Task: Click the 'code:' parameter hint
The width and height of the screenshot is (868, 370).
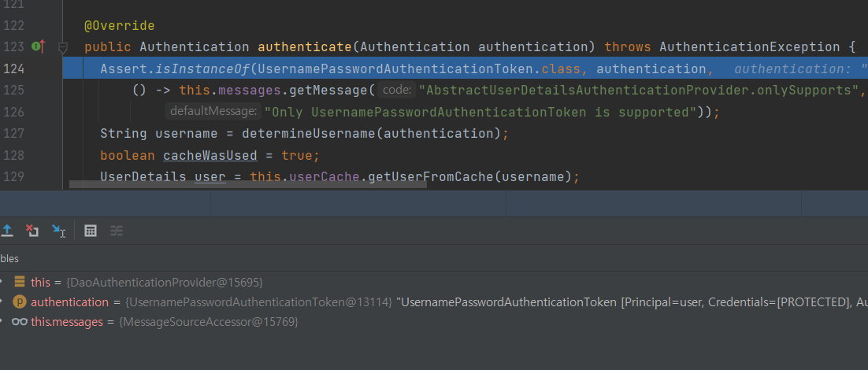Action: (398, 90)
